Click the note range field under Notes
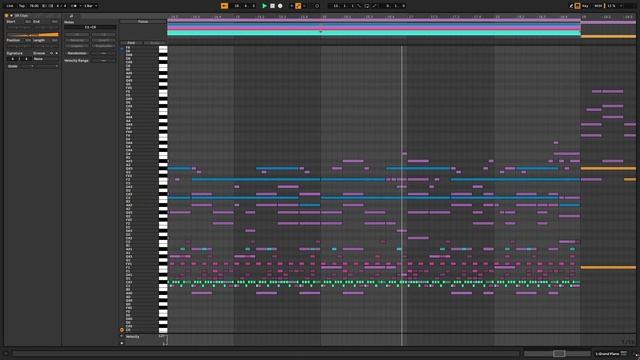Screen dimensions: 640x360 click(x=90, y=27)
